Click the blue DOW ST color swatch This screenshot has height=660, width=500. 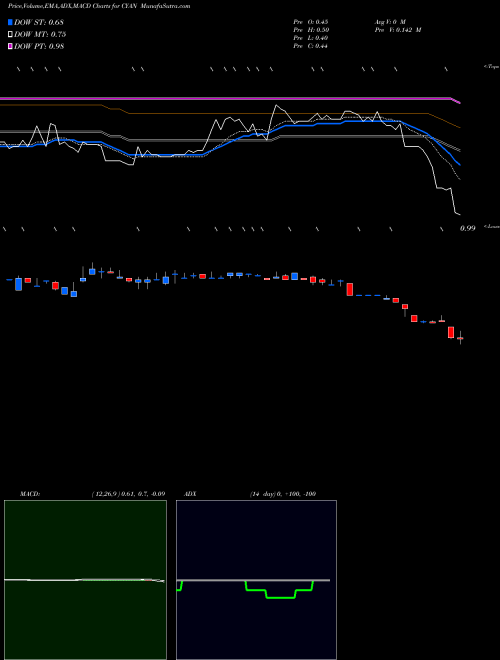coord(10,22)
